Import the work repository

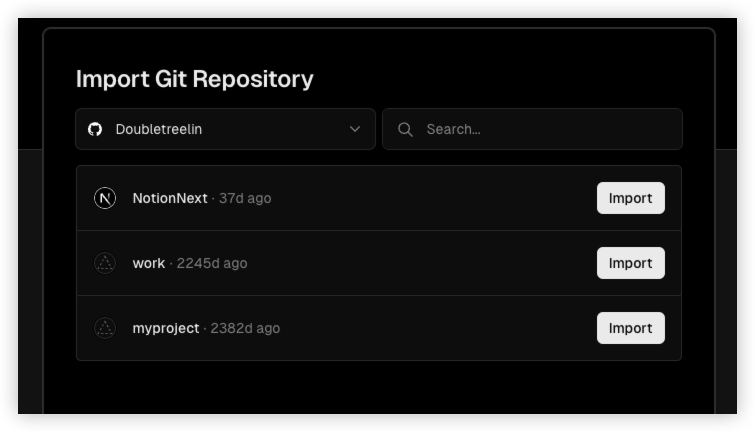631,263
